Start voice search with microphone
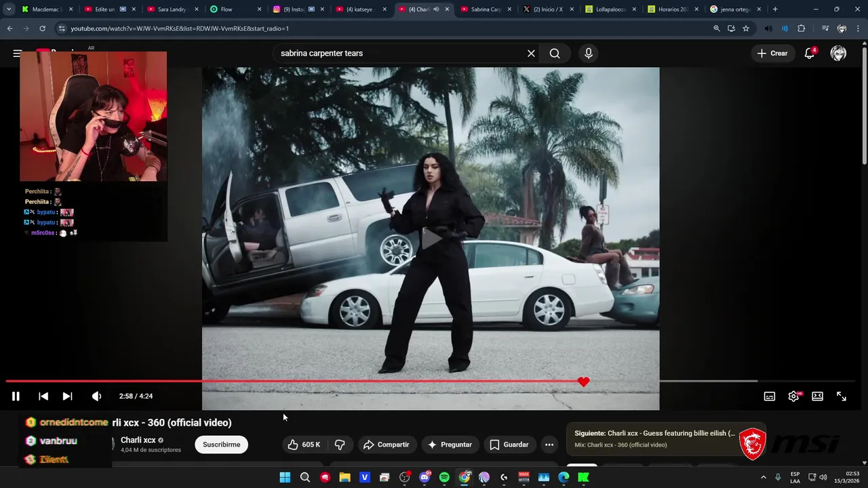 coord(588,54)
